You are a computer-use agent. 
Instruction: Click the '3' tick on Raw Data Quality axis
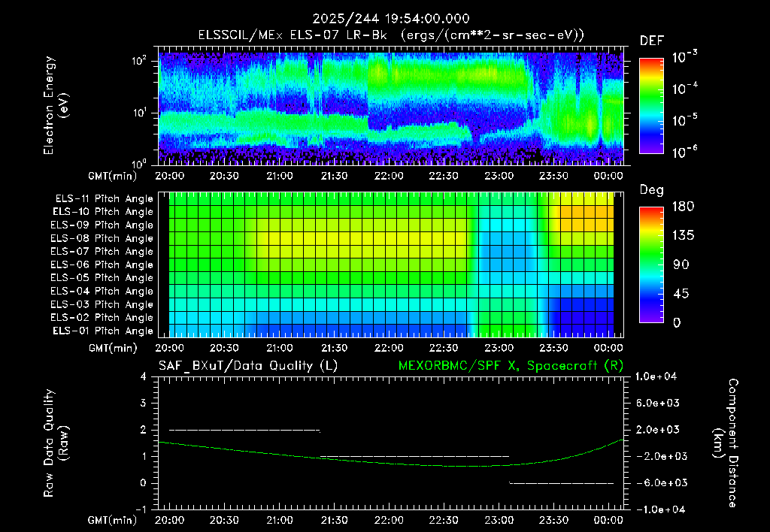(144, 403)
